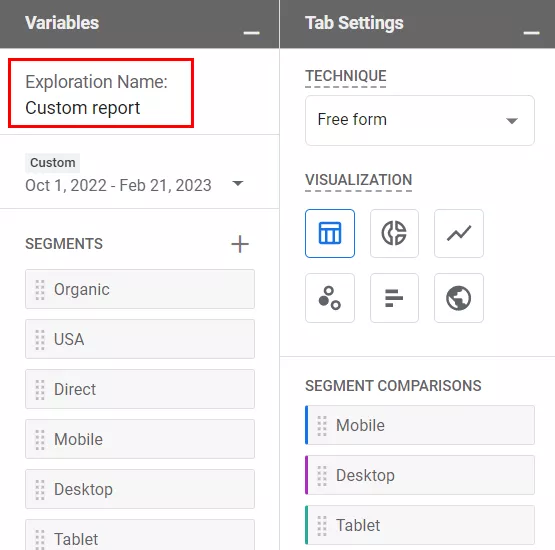
Task: Select the line chart visualization
Action: 459,233
